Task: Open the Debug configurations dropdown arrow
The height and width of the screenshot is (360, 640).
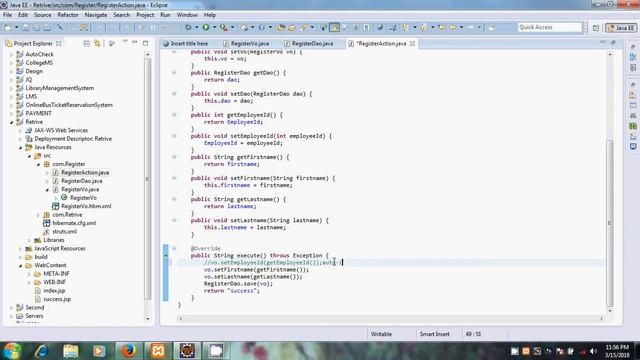Action: [x=196, y=27]
